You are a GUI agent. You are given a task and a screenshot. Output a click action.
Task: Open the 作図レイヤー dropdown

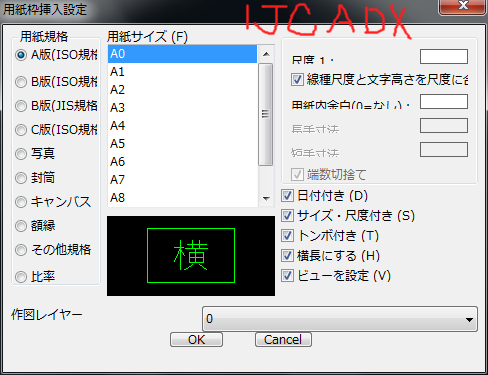tap(340, 319)
